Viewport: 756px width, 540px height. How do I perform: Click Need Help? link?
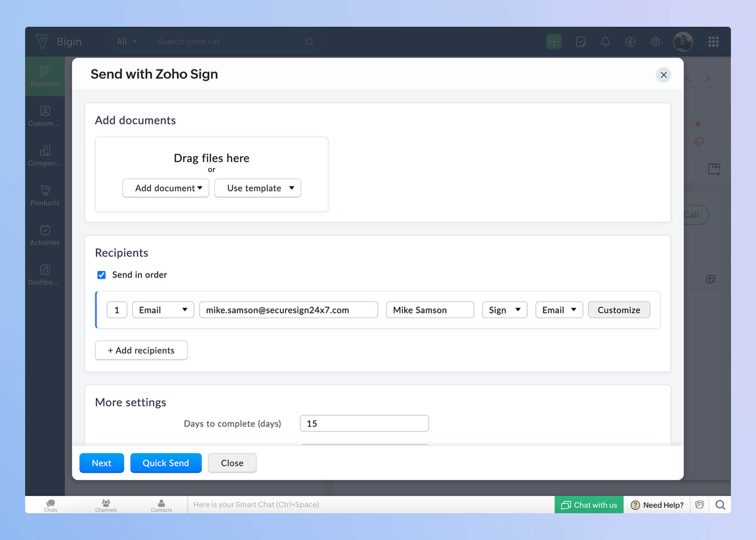[x=656, y=505]
